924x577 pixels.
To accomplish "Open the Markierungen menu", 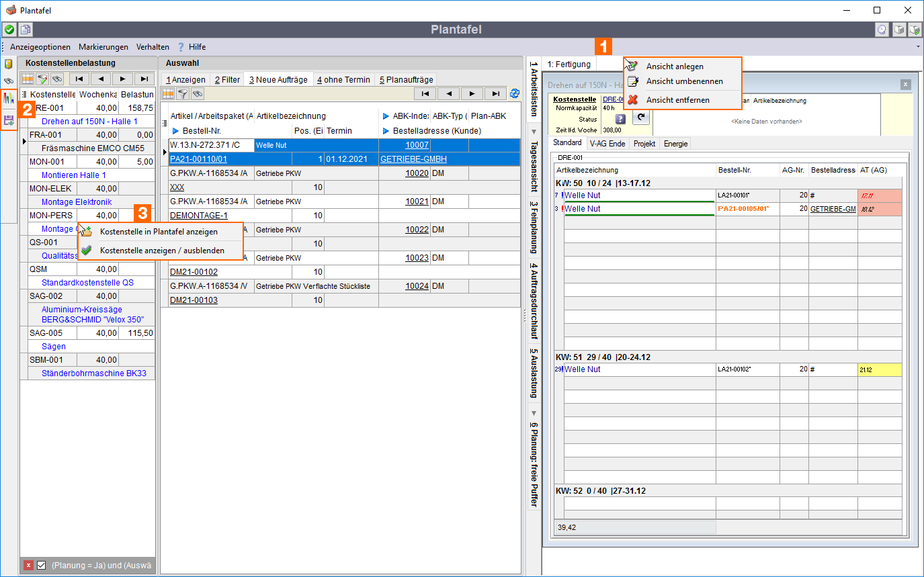I will [x=103, y=47].
